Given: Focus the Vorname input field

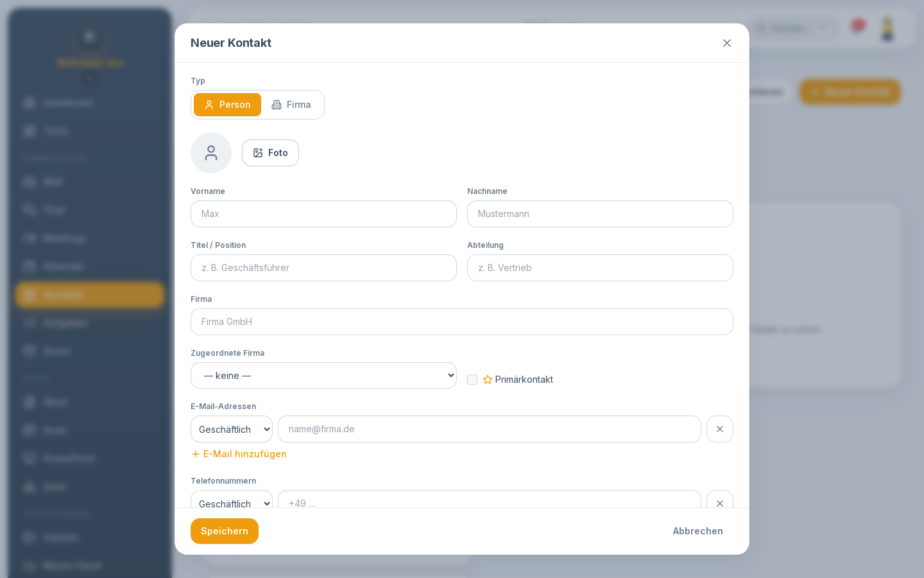Looking at the screenshot, I should (x=323, y=214).
